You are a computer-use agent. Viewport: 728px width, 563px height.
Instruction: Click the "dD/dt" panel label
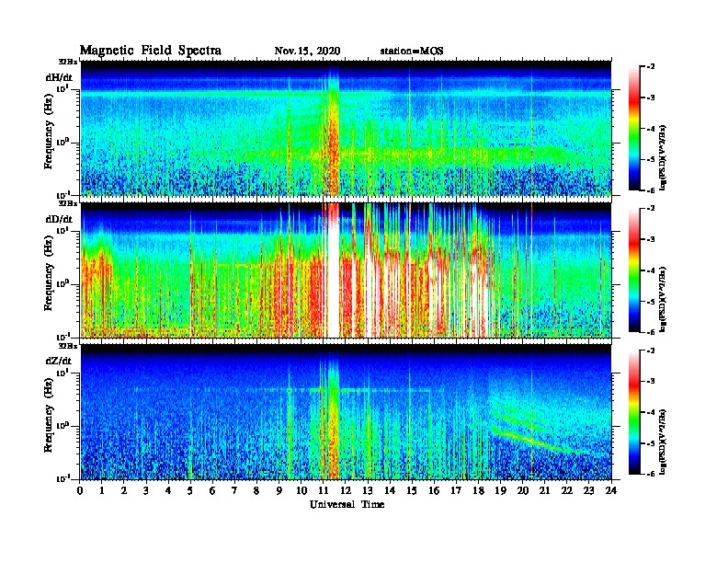tap(59, 219)
